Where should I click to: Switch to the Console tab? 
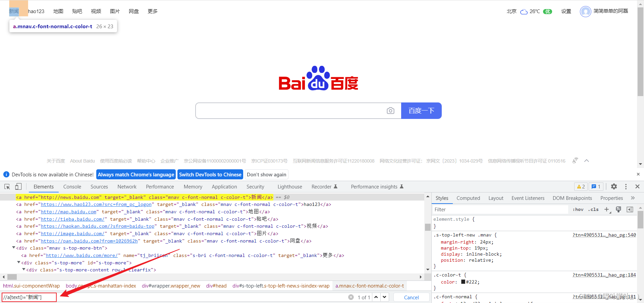click(72, 187)
